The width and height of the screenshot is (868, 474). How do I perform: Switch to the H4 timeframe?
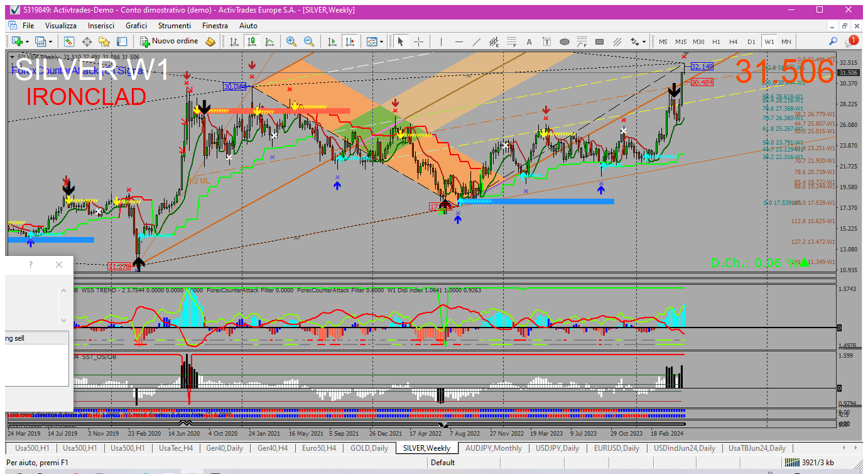click(734, 41)
